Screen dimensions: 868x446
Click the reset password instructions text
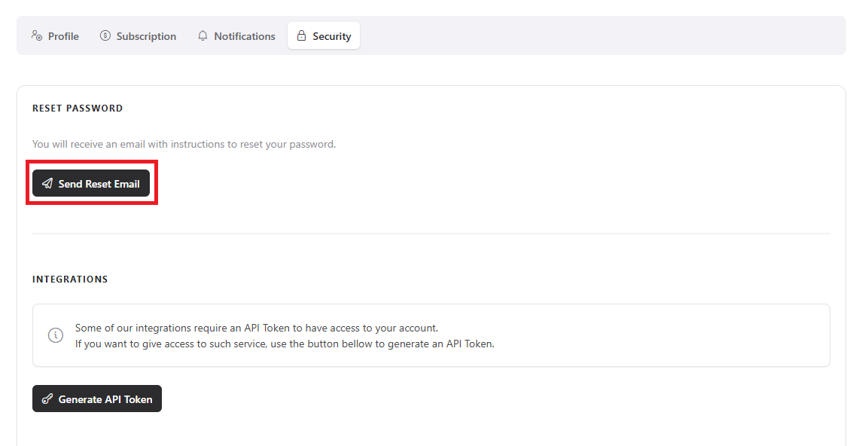tap(184, 144)
